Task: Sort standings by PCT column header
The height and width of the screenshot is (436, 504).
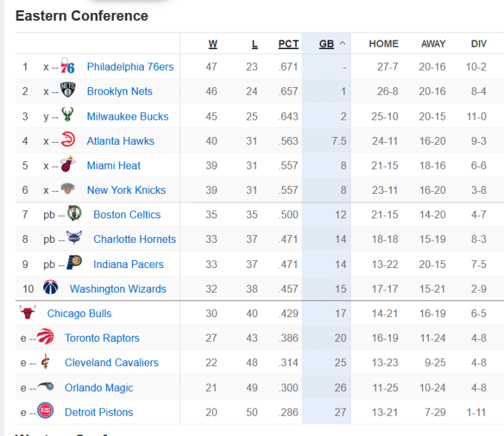Action: tap(288, 44)
